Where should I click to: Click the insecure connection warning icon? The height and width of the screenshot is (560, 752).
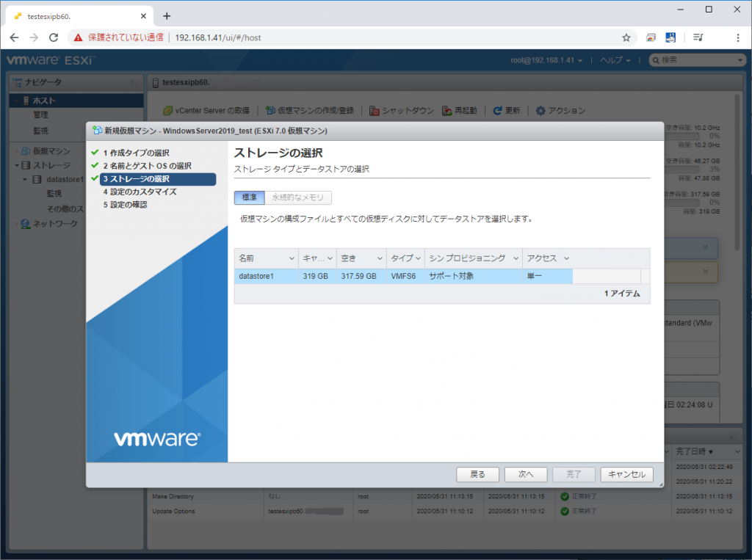(x=78, y=37)
